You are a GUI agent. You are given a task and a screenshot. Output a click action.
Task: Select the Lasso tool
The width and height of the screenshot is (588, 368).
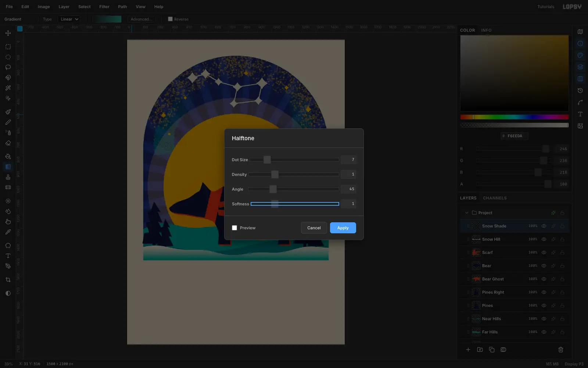pos(8,67)
